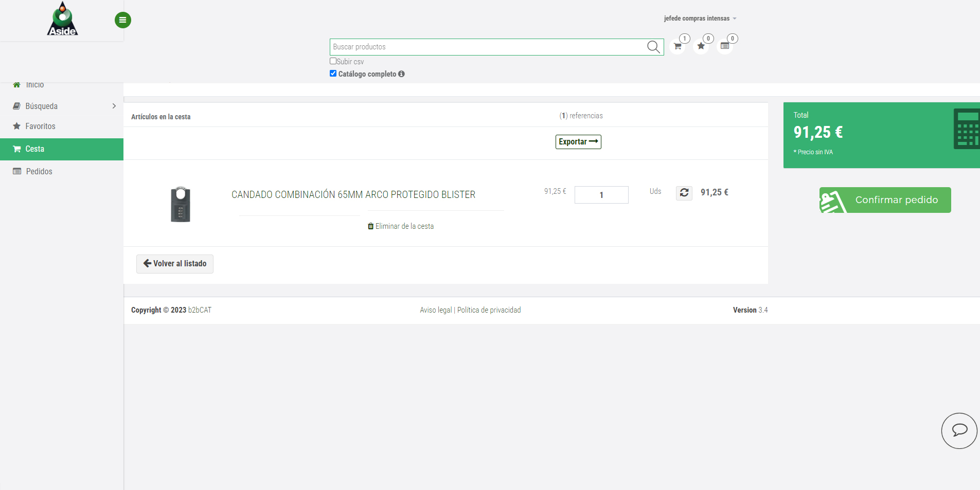Viewport: 980px width, 490px height.
Task: Open the orders list icon in header
Action: (x=725, y=46)
